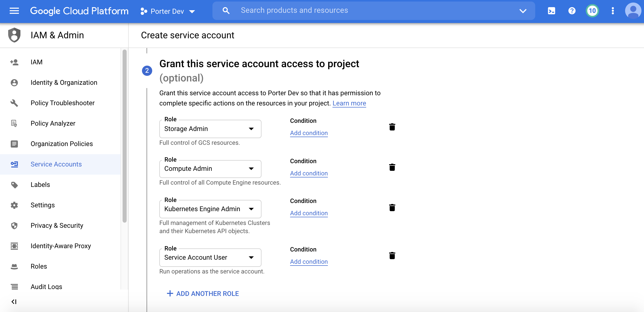
Task: Collapse the left sidebar navigation
Action: pyautogui.click(x=14, y=302)
